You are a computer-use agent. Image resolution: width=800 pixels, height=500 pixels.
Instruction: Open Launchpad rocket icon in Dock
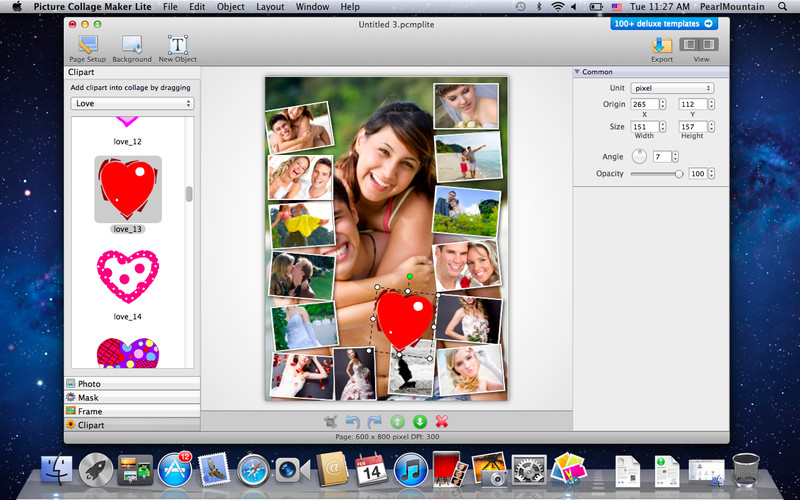[x=96, y=469]
